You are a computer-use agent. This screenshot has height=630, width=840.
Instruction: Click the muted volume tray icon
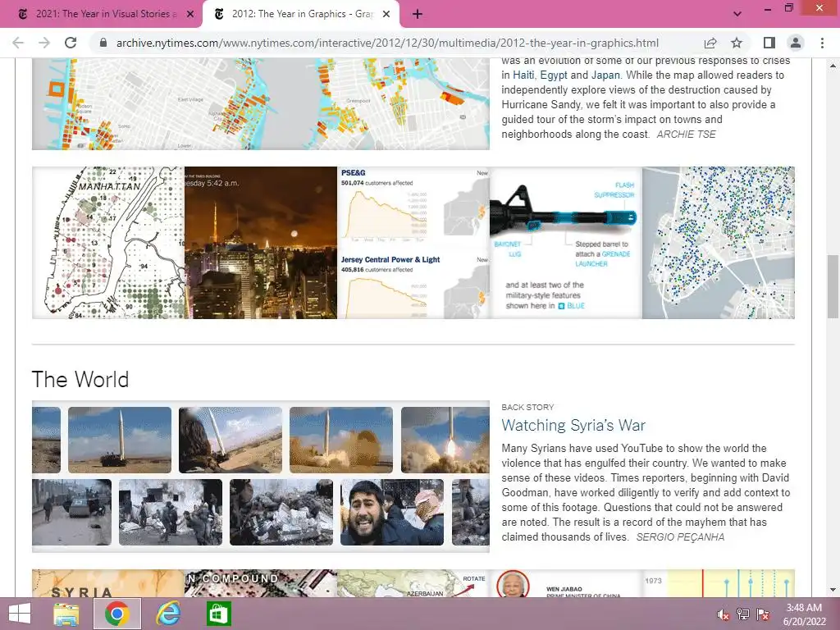[x=723, y=614]
